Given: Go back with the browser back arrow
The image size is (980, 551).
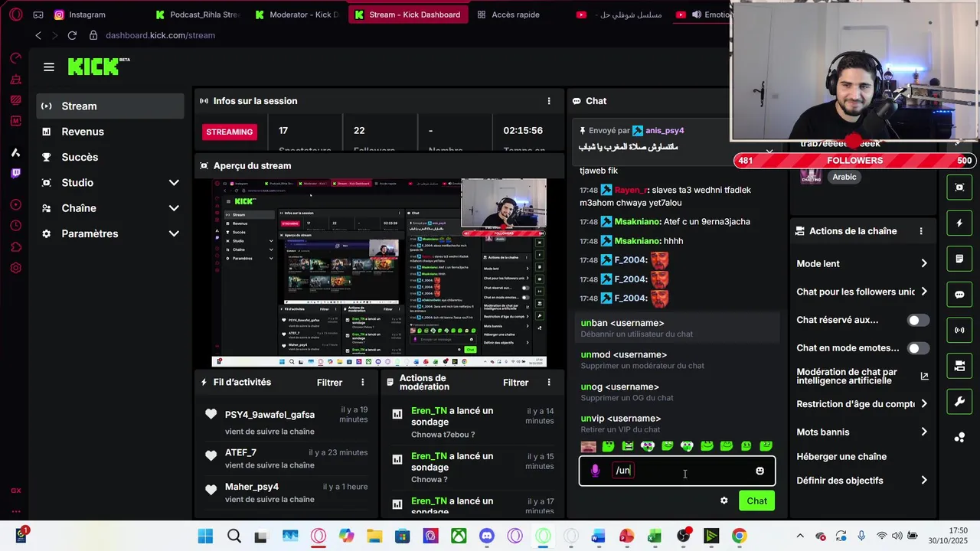Looking at the screenshot, I should [x=38, y=35].
